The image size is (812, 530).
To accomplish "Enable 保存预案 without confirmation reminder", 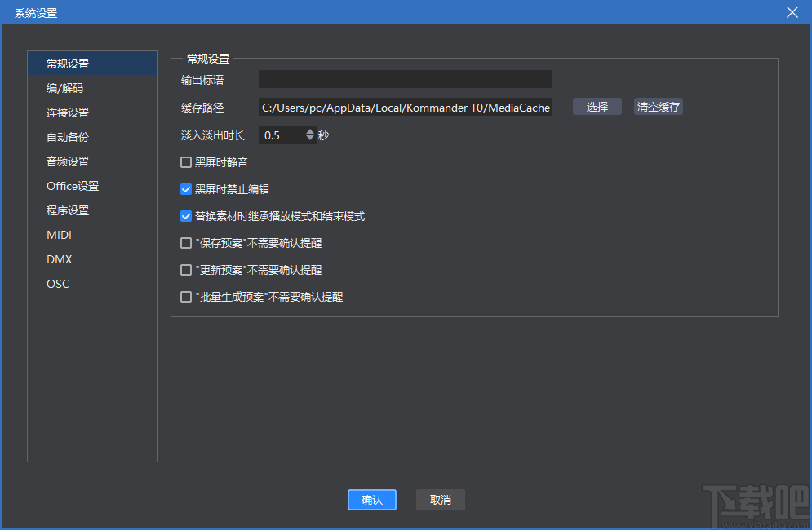I will [x=185, y=242].
